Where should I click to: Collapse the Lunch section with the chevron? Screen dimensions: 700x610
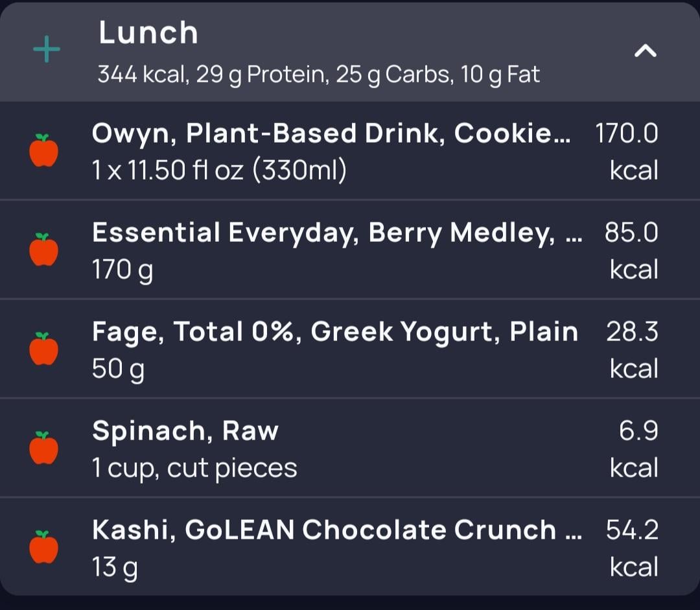point(645,51)
